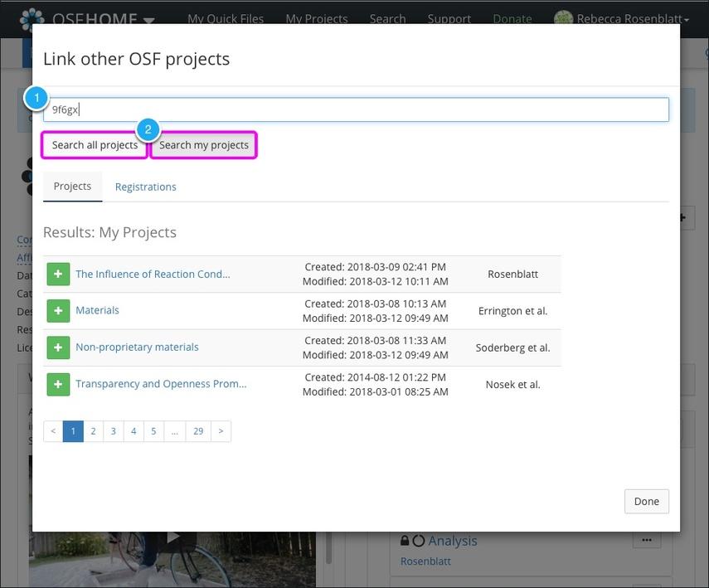709x588 pixels.
Task: Add Transparency and Openness project plus icon
Action: point(58,385)
